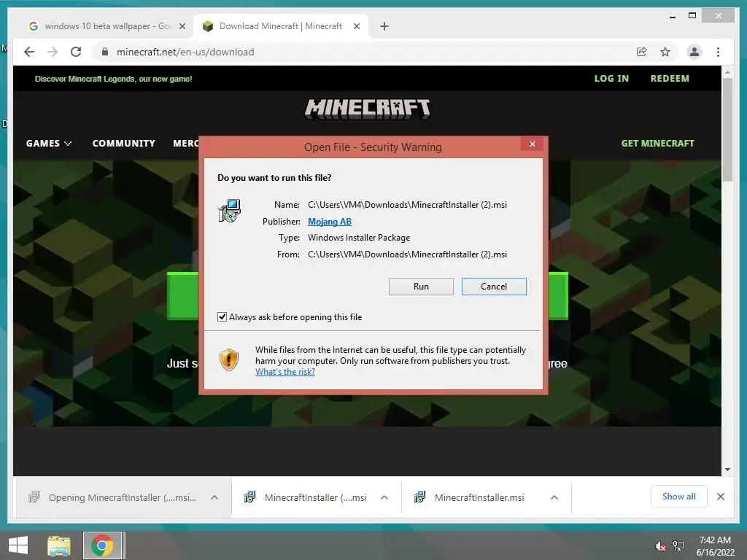747x560 pixels.
Task: Open the Discover Minecraft Legends banner link
Action: click(x=113, y=79)
